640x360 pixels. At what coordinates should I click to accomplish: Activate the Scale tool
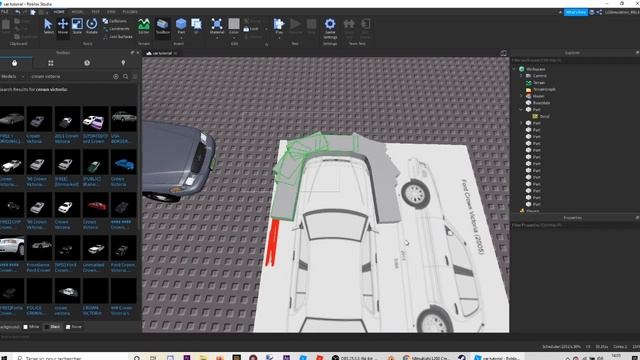77,26
